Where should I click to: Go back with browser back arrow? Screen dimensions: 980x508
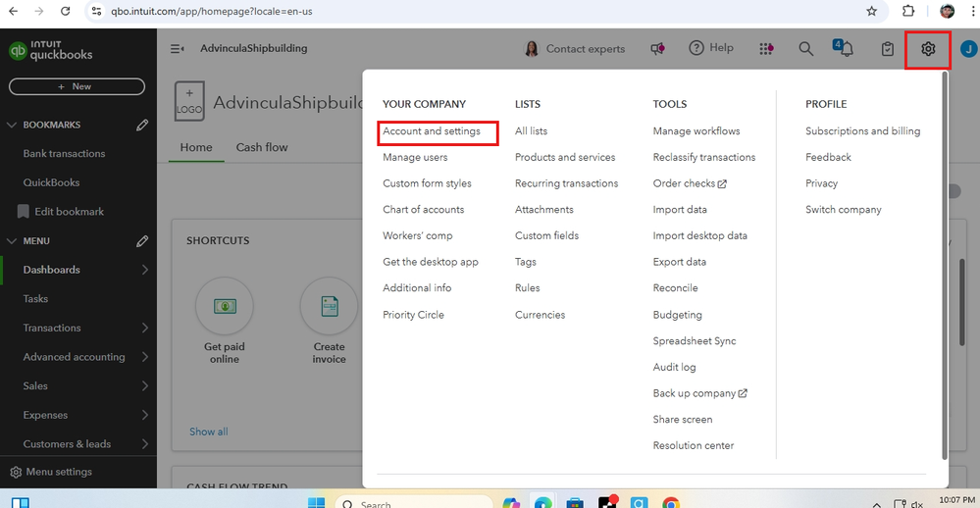click(13, 11)
